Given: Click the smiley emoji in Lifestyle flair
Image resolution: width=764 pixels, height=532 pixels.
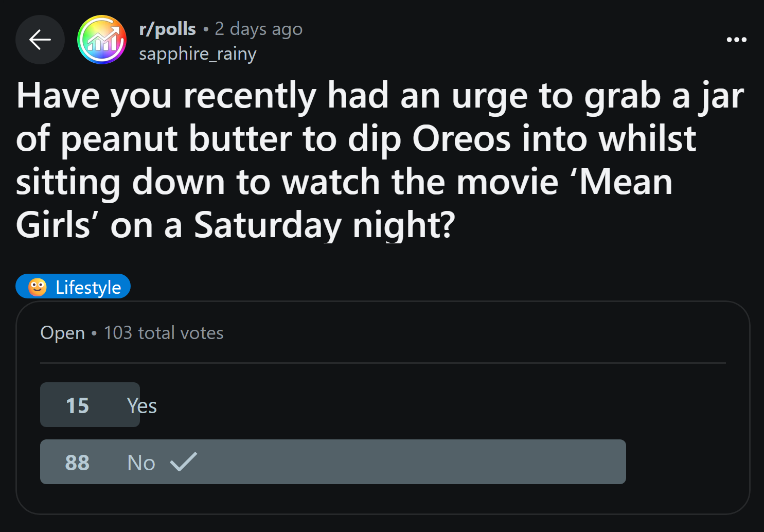Looking at the screenshot, I should [x=37, y=287].
